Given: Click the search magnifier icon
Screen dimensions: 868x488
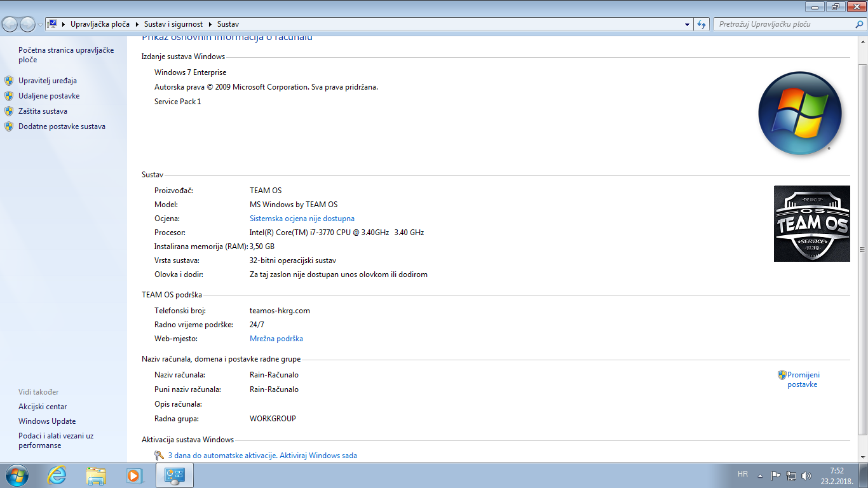Looking at the screenshot, I should click(858, 24).
